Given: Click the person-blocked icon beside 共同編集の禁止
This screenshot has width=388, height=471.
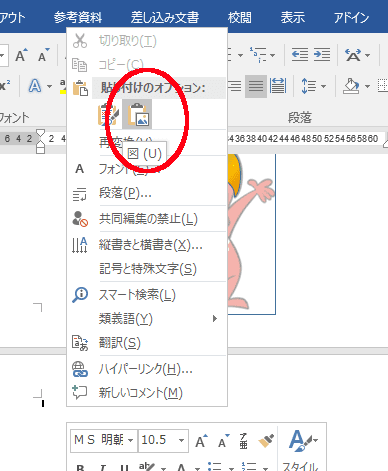Looking at the screenshot, I should [x=80, y=219].
